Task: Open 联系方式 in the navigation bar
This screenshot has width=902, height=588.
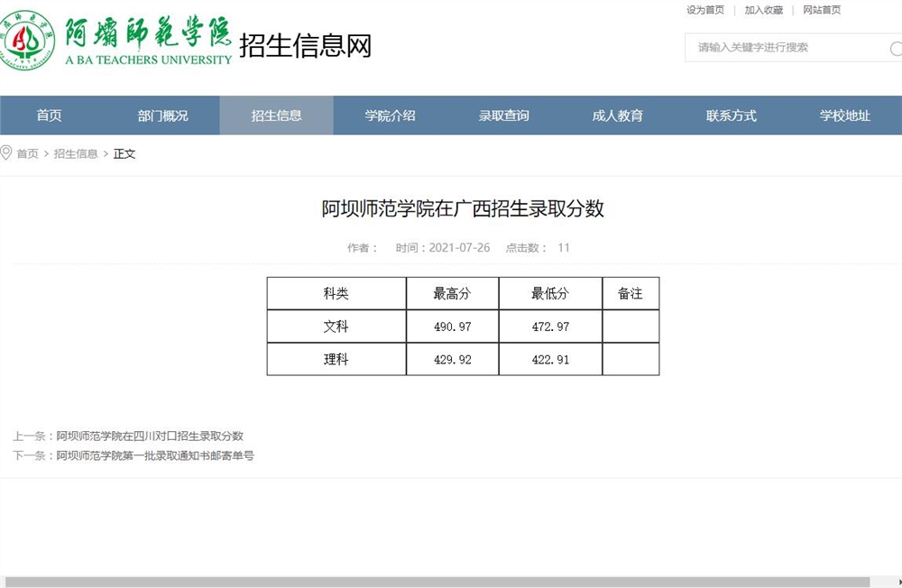Action: tap(732, 115)
